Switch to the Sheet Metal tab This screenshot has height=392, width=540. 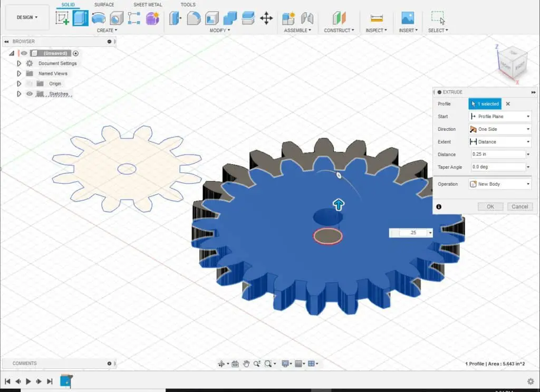pos(148,4)
